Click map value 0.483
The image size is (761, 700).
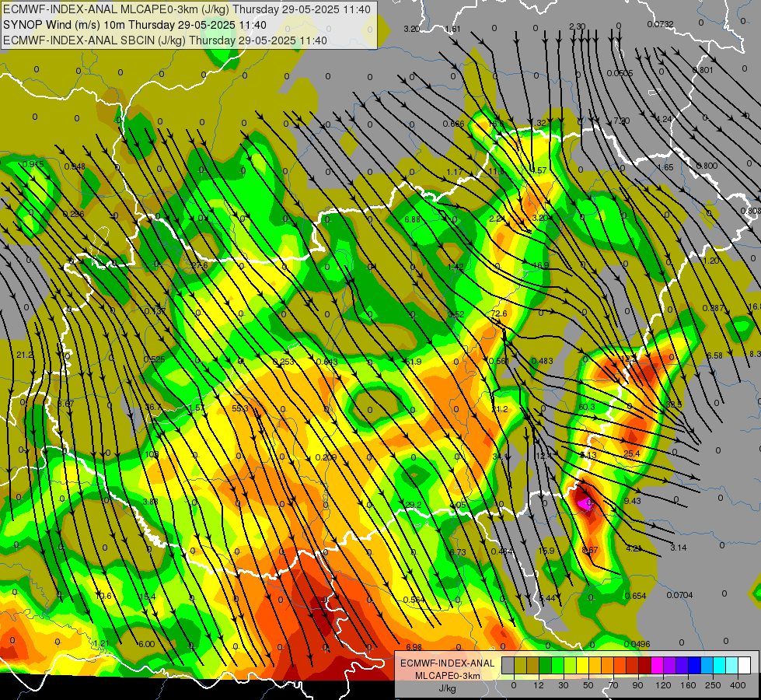coord(542,361)
